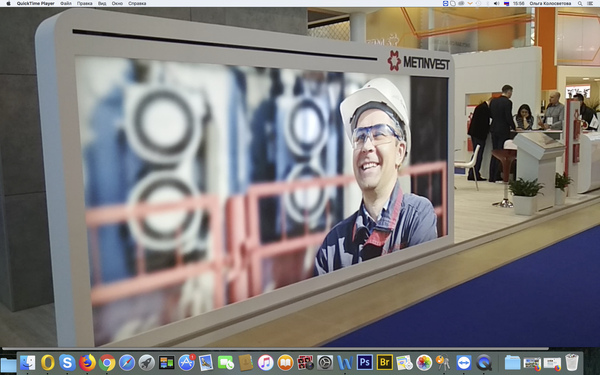
Task: Open the Окно menu
Action: tap(117, 3)
